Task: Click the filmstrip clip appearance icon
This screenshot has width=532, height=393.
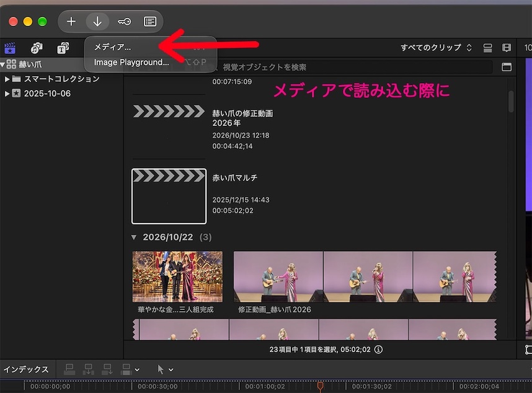Action: [x=507, y=48]
